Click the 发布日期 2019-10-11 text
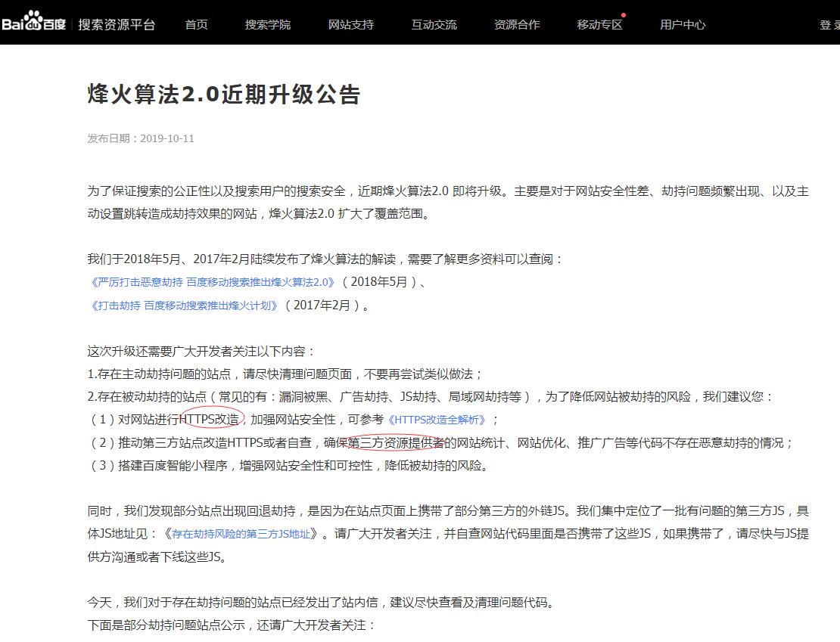840x642 pixels. (141, 138)
